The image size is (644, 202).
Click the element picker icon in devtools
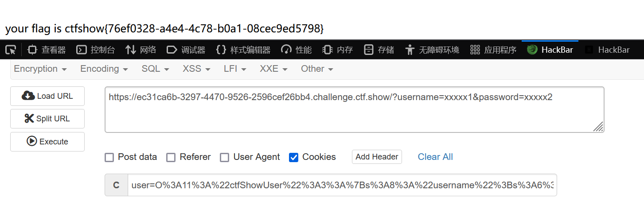(11, 50)
